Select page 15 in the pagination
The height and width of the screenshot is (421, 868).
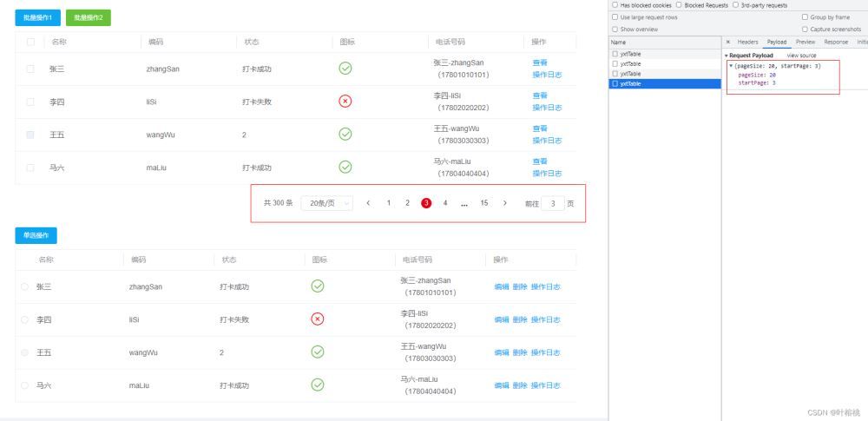pos(483,203)
